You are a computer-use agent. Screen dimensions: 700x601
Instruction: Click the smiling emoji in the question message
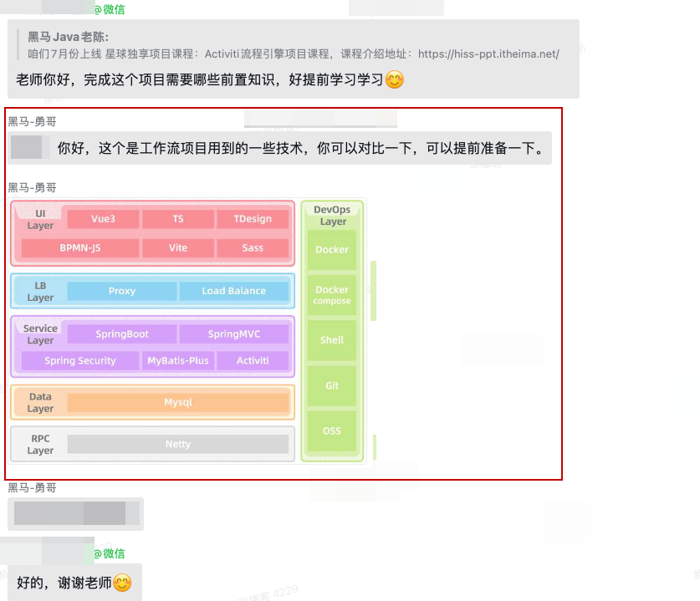click(393, 81)
